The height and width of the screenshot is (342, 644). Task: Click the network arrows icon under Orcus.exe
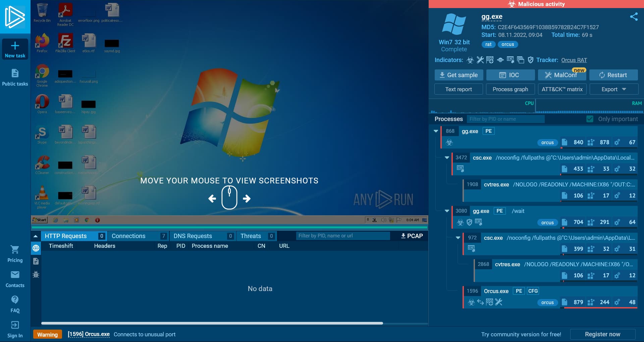(480, 302)
